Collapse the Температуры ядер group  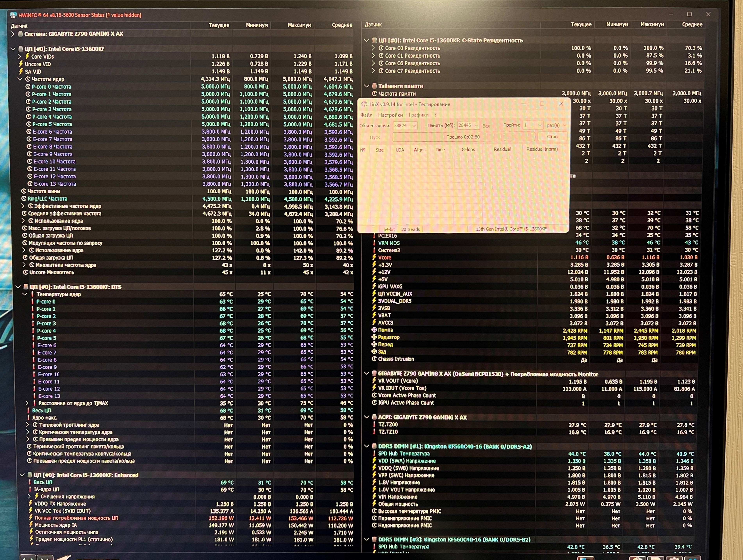click(x=25, y=294)
